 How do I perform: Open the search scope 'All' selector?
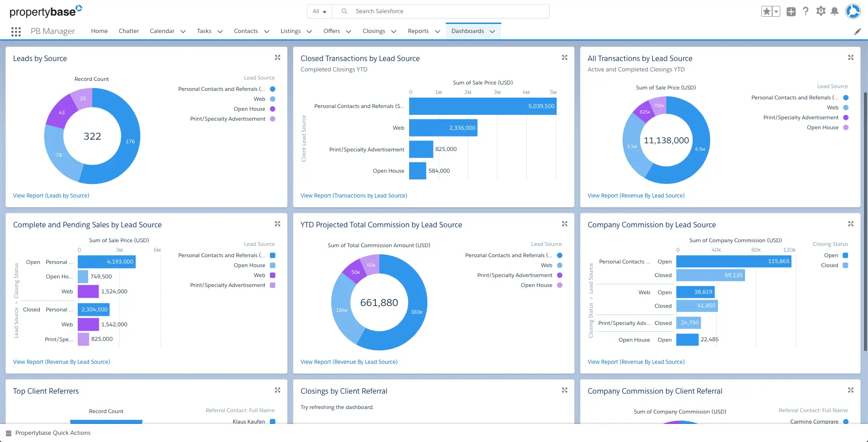pos(319,11)
